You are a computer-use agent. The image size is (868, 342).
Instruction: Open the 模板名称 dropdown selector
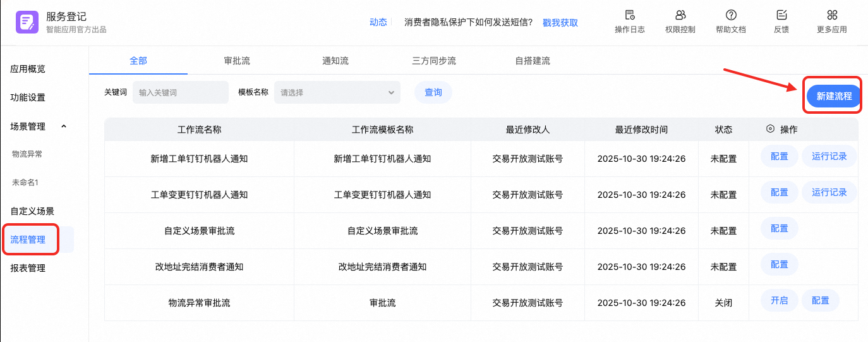point(337,92)
